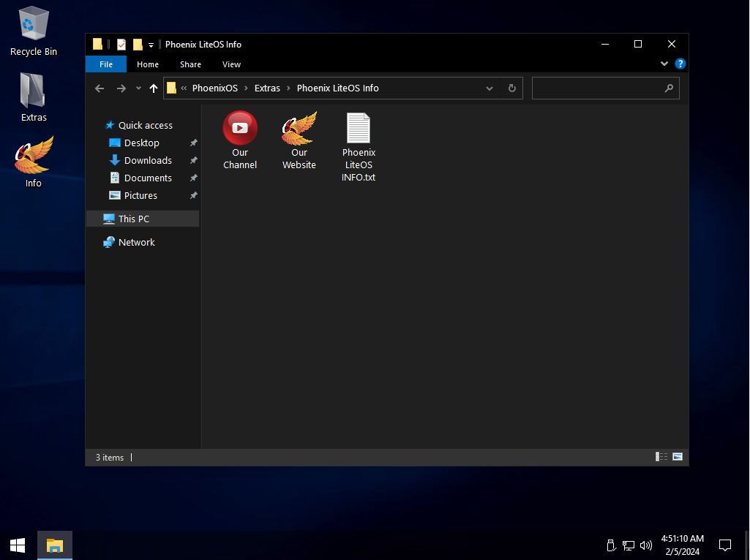
Task: Expand the ribbon with chevron arrow
Action: click(x=664, y=64)
